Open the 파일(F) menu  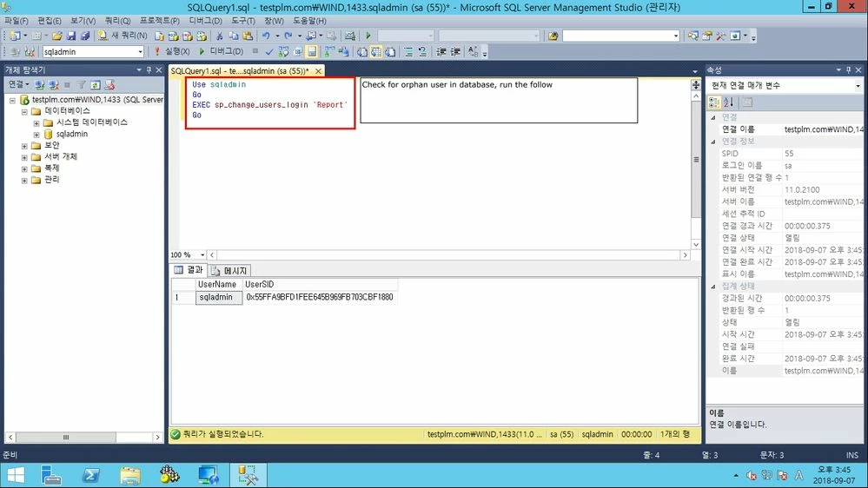[16, 21]
